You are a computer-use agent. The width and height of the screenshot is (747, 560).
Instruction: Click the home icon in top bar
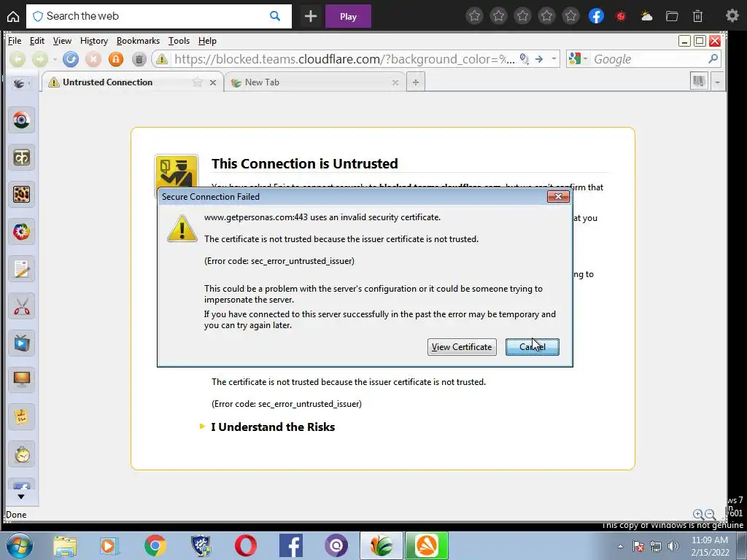tap(13, 16)
